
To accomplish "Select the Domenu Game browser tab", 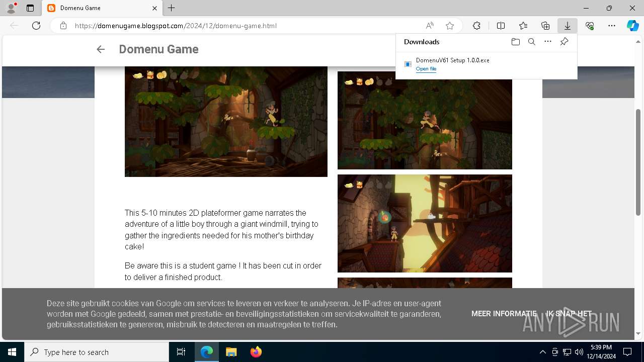I will coord(102,8).
